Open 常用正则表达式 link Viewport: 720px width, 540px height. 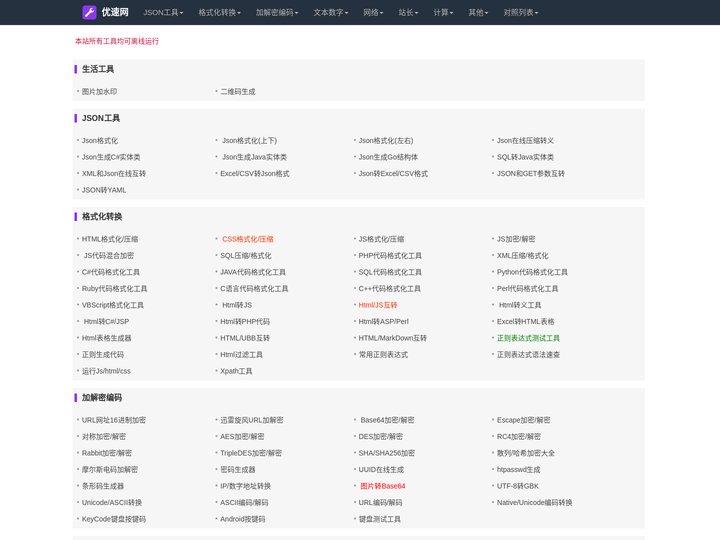(x=383, y=355)
